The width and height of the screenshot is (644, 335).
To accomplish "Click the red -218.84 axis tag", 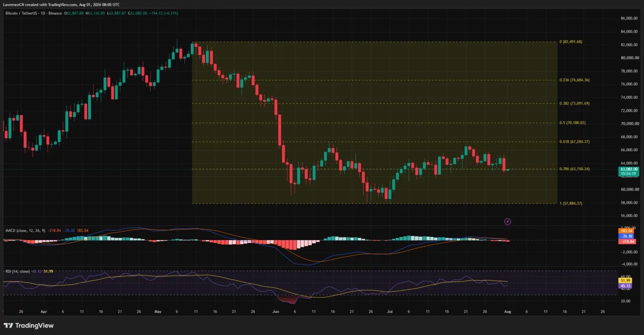I will 628,241.
